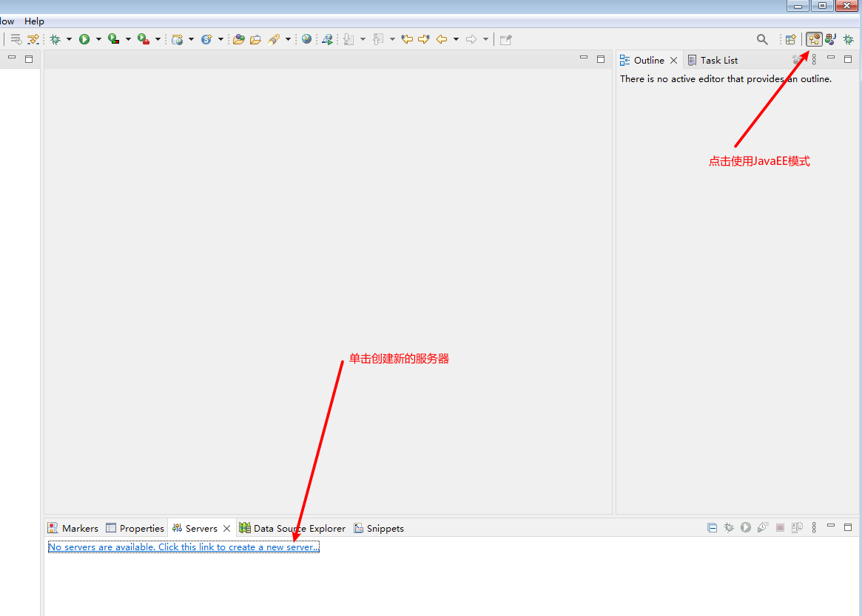Close the Outline tab

tap(673, 60)
